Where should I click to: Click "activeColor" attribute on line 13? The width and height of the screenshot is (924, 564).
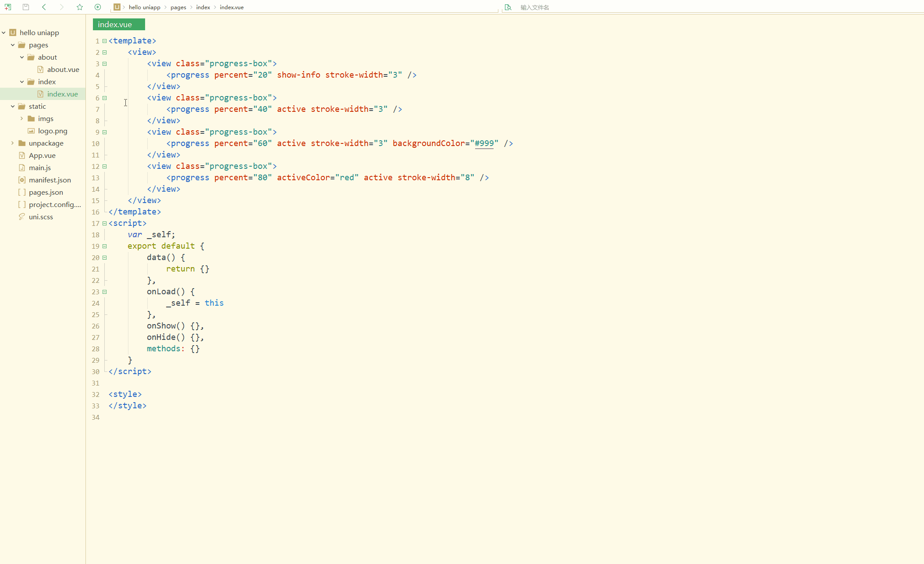(303, 178)
